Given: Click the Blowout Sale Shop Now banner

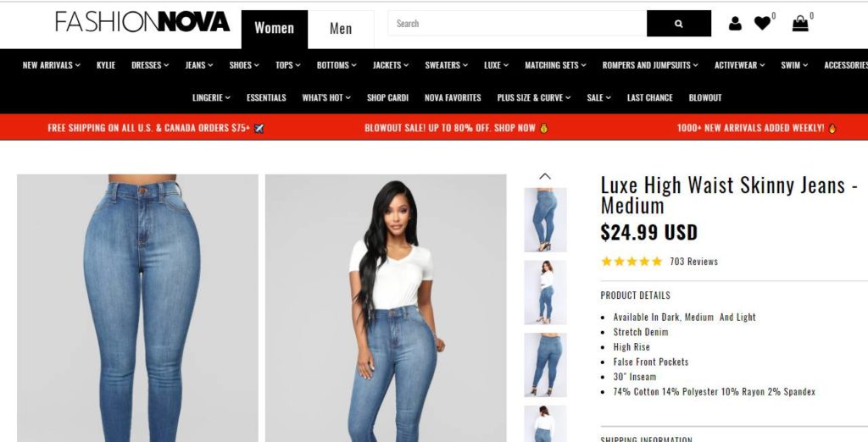Looking at the screenshot, I should [x=456, y=128].
